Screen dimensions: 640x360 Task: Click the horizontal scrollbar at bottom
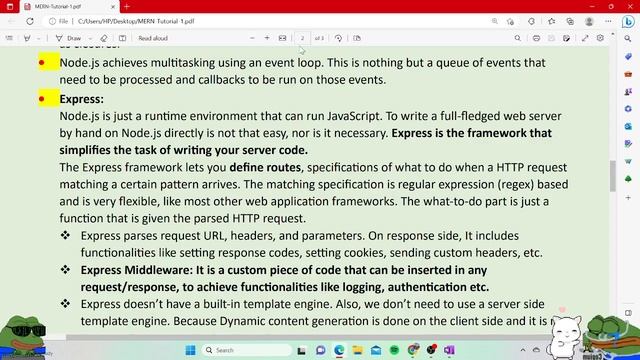coord(308,338)
